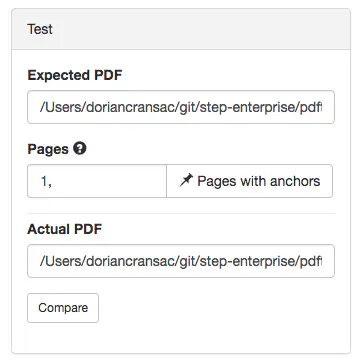This screenshot has width=360, height=362.
Task: Click the Compare button
Action: tap(63, 308)
